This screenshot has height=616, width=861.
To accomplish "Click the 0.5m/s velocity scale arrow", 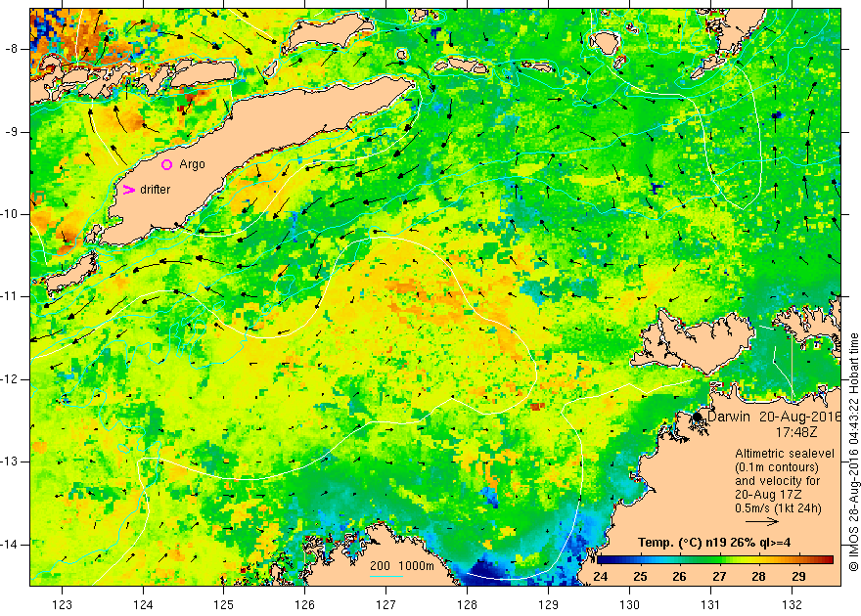I will [761, 522].
